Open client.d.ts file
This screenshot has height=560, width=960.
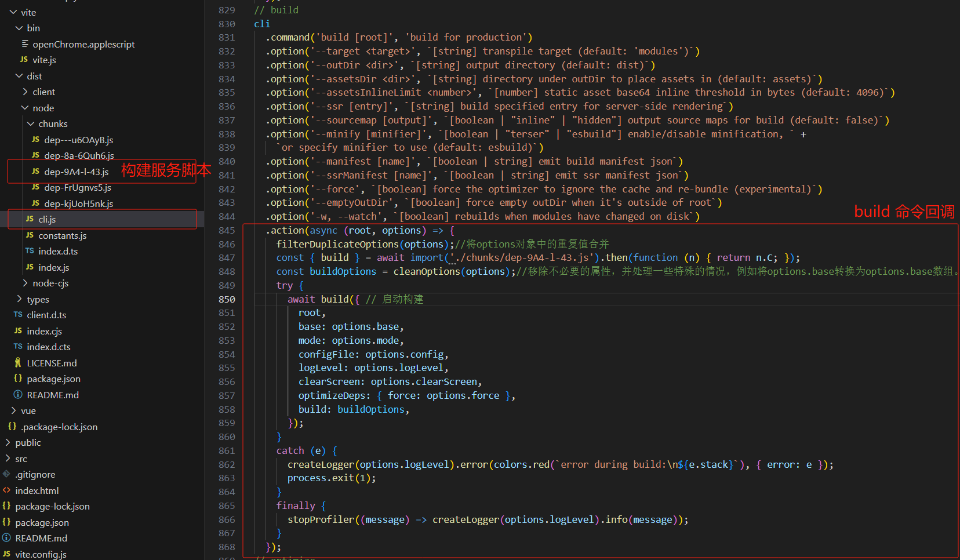46,315
